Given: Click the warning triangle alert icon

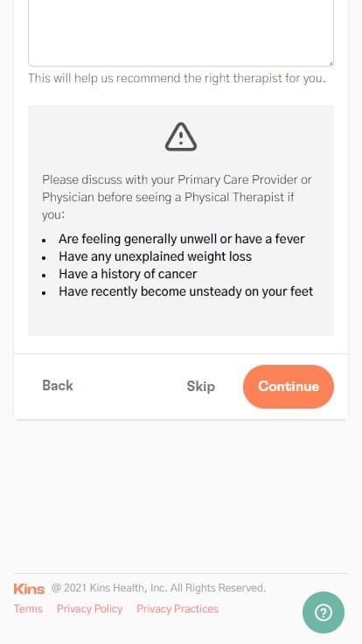Looking at the screenshot, I should 181,136.
